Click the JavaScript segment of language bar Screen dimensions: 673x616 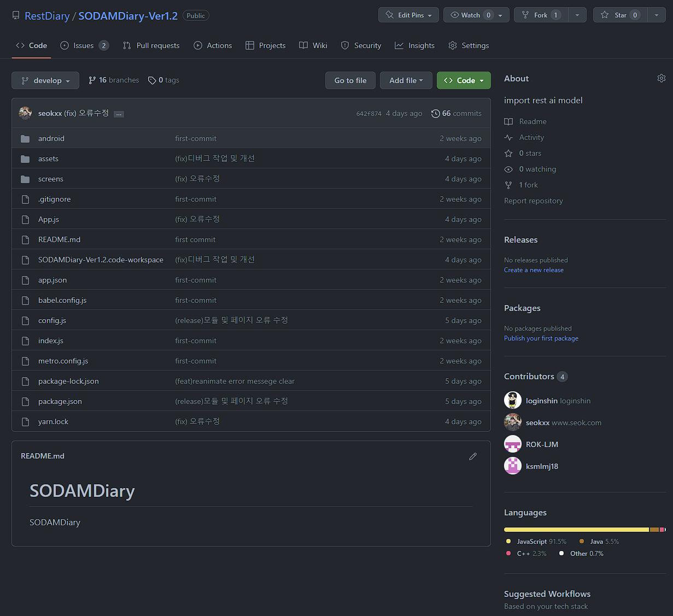[x=576, y=530]
